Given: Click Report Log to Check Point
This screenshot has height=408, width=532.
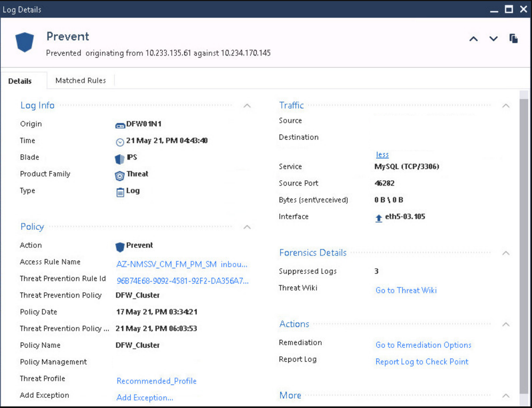Looking at the screenshot, I should click(x=422, y=362).
